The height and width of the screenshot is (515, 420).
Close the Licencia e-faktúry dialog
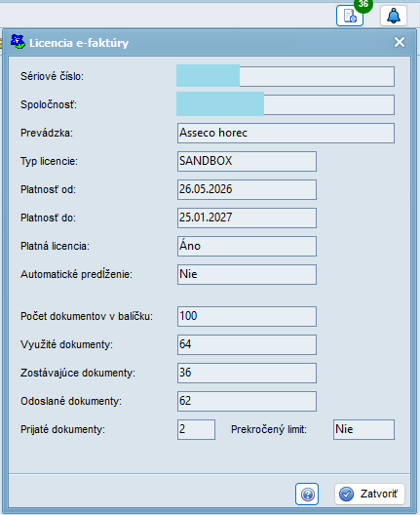coord(400,42)
